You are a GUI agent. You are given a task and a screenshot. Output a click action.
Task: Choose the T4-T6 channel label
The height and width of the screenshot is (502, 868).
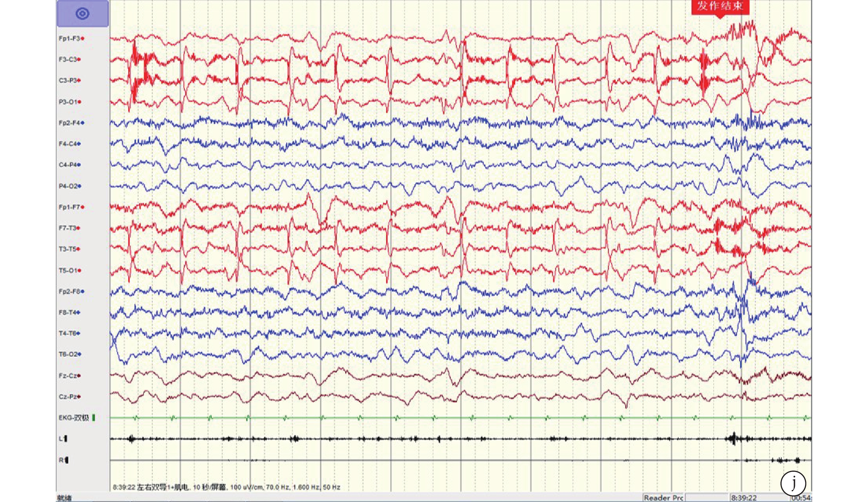click(69, 333)
